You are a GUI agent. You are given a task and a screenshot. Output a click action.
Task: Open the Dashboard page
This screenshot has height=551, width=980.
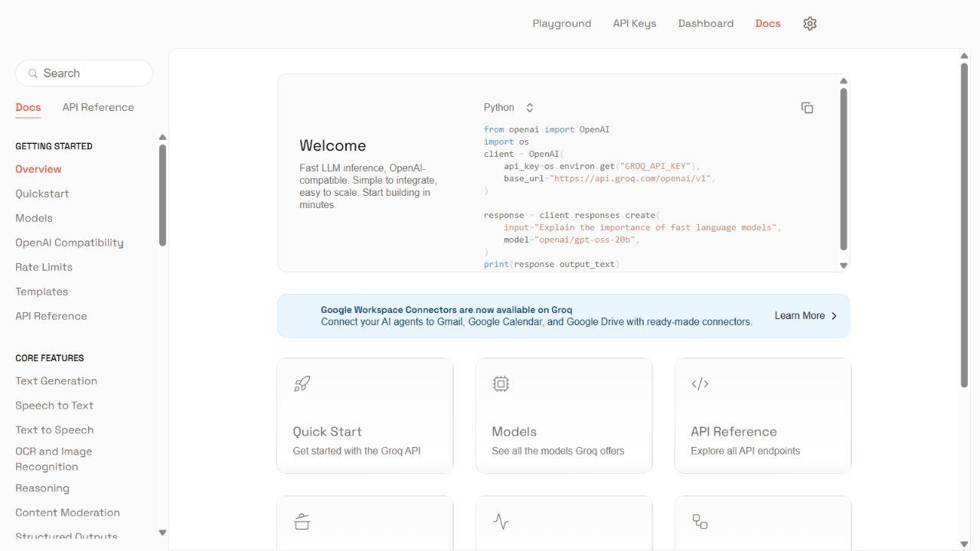(x=706, y=24)
